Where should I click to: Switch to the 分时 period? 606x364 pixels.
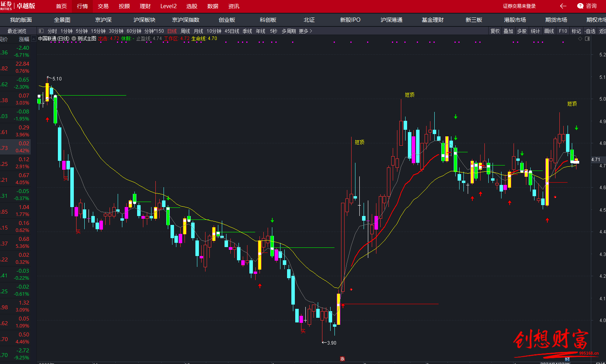click(x=52, y=31)
